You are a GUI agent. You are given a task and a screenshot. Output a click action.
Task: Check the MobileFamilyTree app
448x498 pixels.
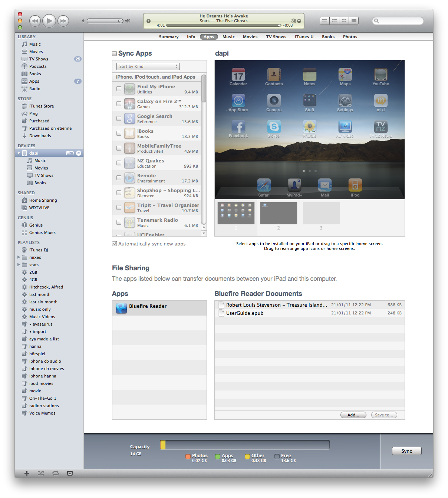tap(119, 148)
